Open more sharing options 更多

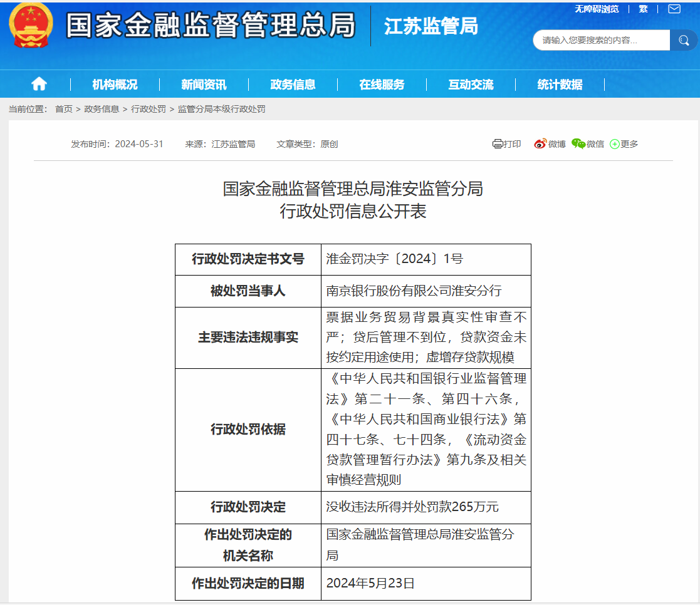click(x=624, y=144)
